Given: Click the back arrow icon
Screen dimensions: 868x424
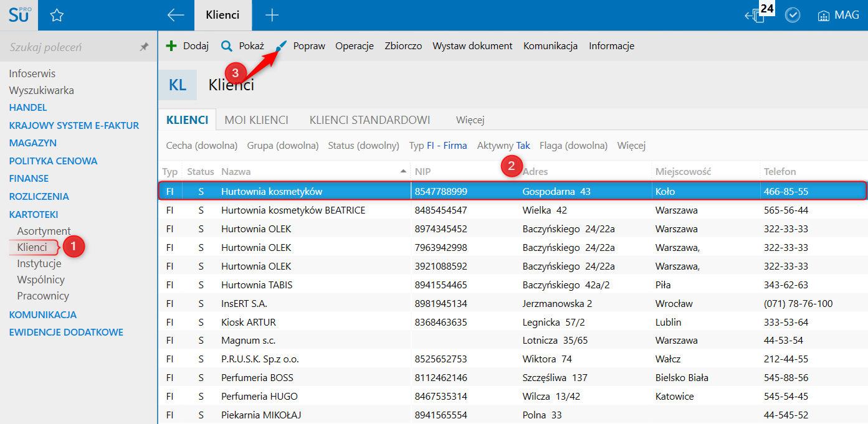Looking at the screenshot, I should [x=176, y=16].
